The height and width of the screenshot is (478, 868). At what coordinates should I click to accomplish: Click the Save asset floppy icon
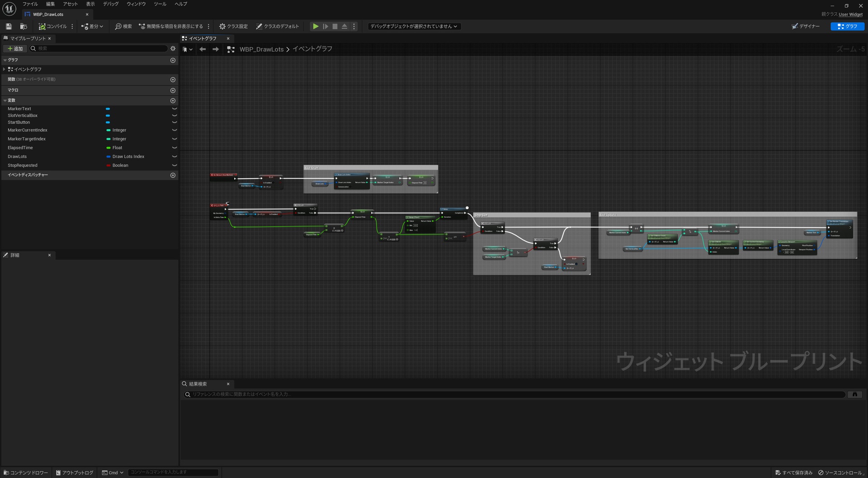point(9,26)
